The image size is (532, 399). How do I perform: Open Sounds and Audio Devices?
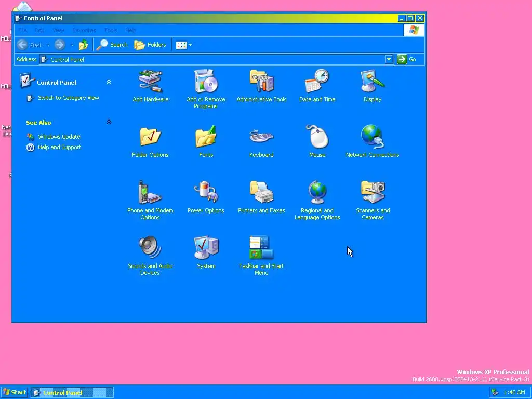(150, 256)
